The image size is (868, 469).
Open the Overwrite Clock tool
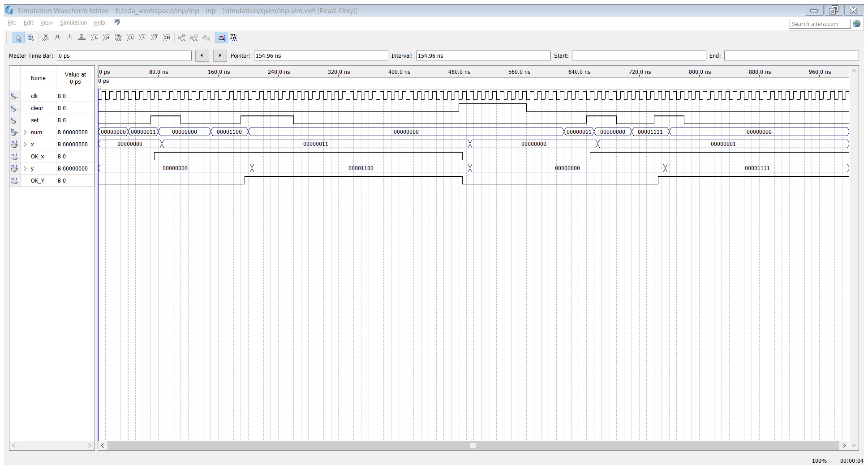(x=142, y=38)
